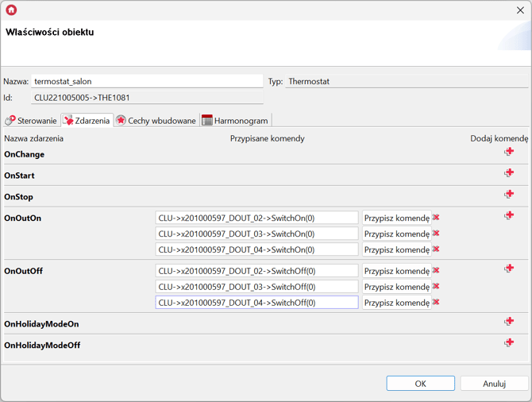Add a command to the OnHolidayModeOn event
Viewport: 532px width, 402px height.
click(509, 322)
